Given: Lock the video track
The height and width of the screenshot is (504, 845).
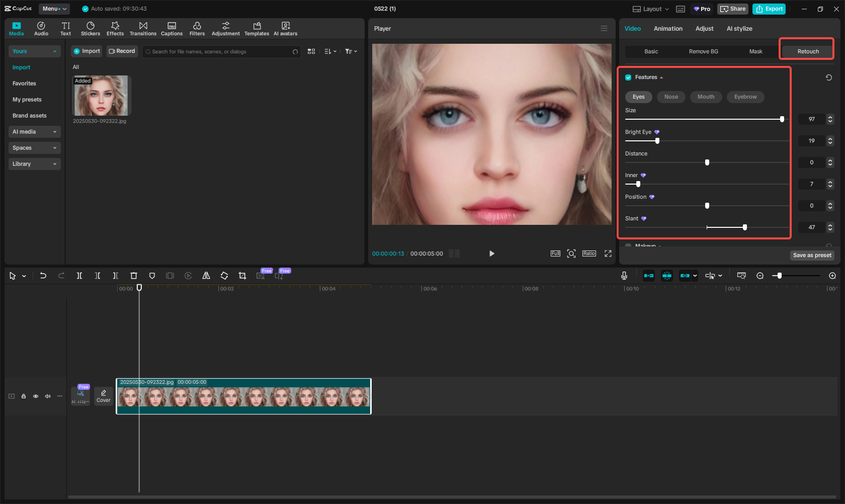Looking at the screenshot, I should (x=24, y=396).
